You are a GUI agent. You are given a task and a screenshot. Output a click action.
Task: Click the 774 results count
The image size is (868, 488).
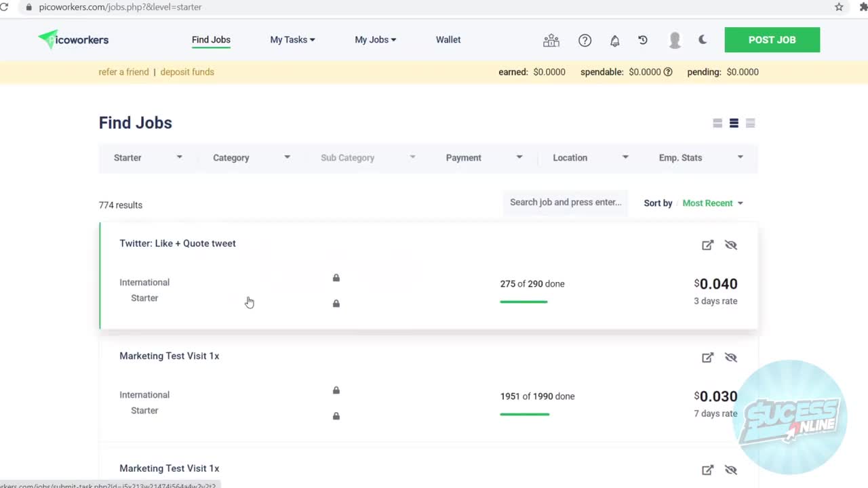(x=121, y=205)
